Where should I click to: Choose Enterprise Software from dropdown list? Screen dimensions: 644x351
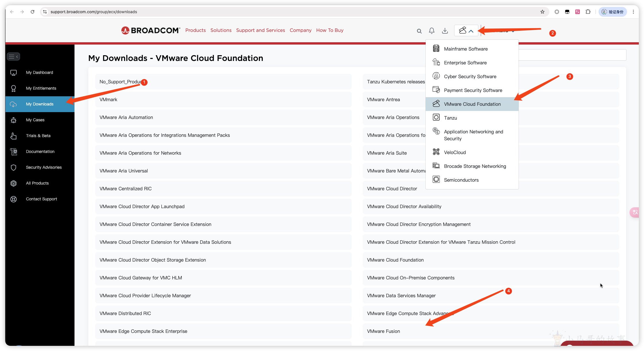point(472,63)
